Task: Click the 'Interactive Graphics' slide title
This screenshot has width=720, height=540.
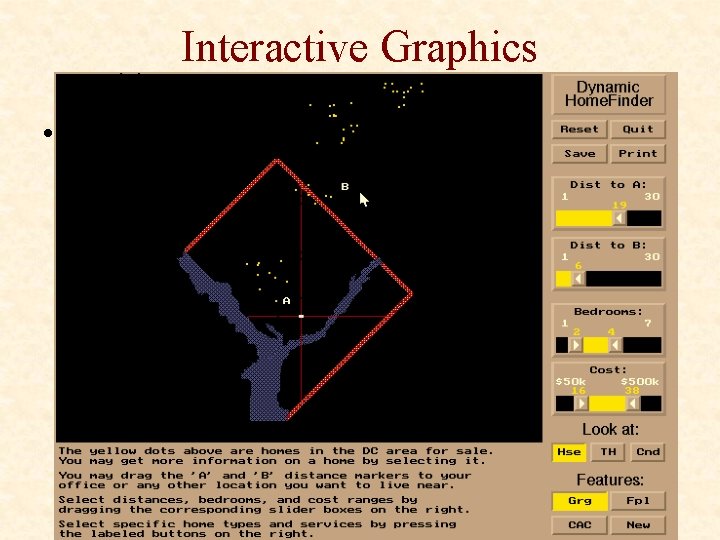Action: pos(359,47)
